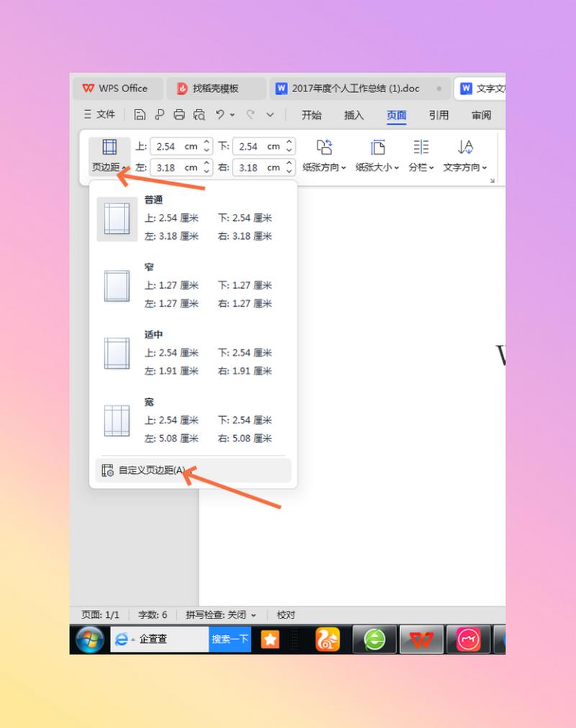
Task: Click the save document icon
Action: [x=140, y=114]
